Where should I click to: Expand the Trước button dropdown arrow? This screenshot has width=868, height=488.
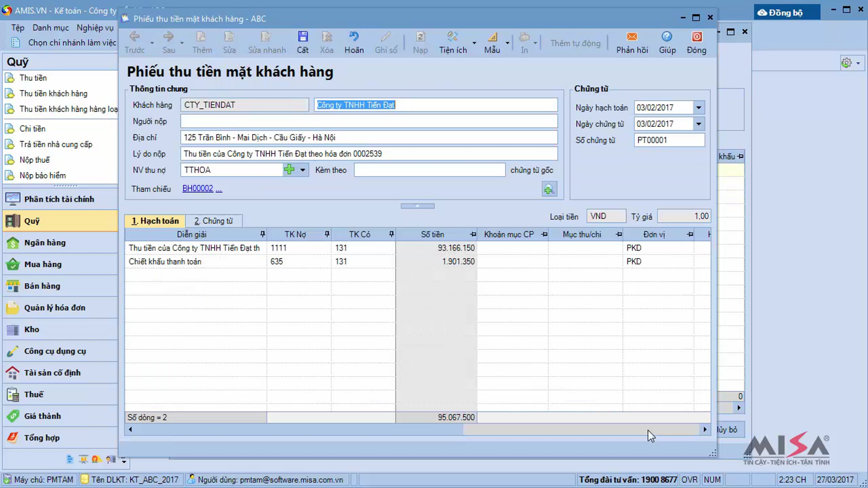152,43
